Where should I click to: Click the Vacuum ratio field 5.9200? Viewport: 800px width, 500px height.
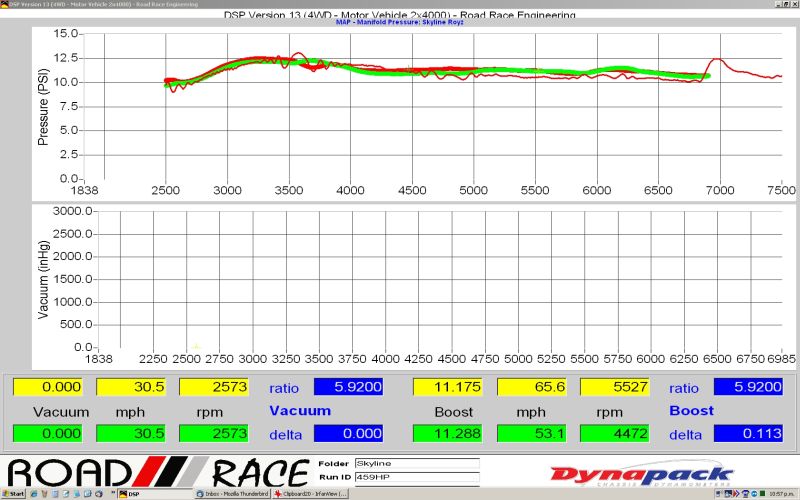tap(348, 387)
